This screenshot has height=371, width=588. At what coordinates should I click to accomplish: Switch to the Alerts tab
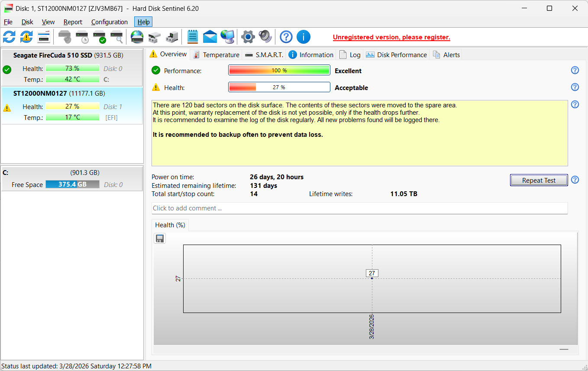click(446, 55)
